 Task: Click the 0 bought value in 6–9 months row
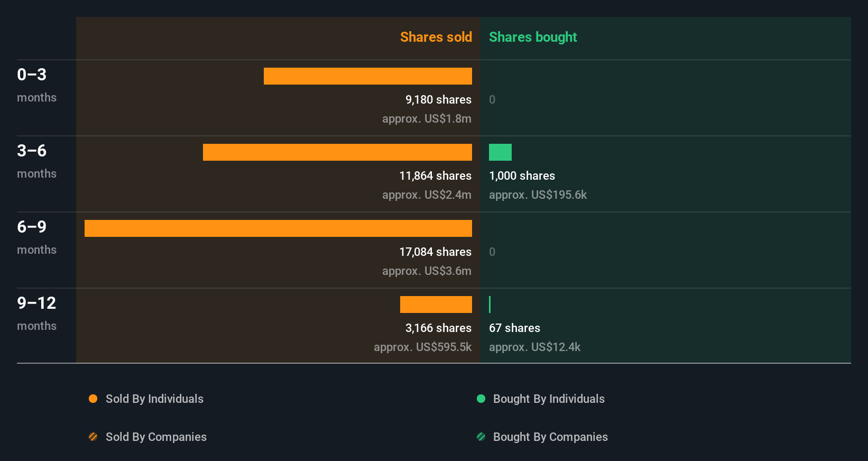click(492, 252)
